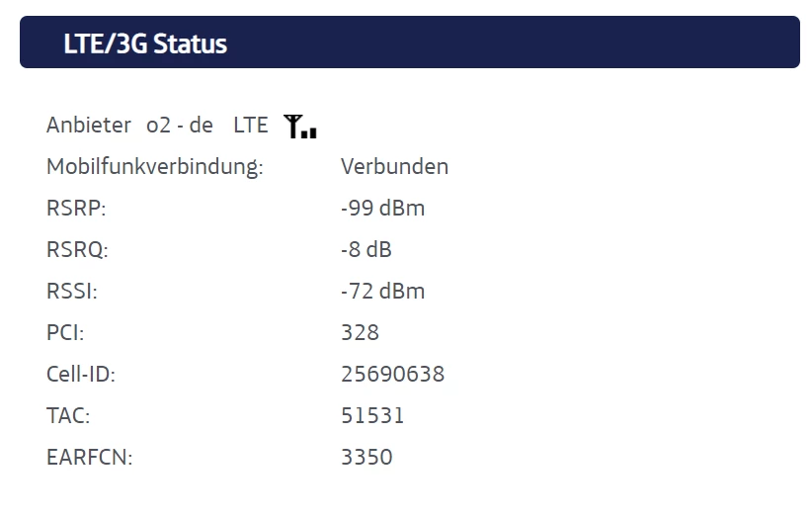Viewport: 812px width, 520px height.
Task: Select the -99 dBm RSRP value
Action: 382,209
